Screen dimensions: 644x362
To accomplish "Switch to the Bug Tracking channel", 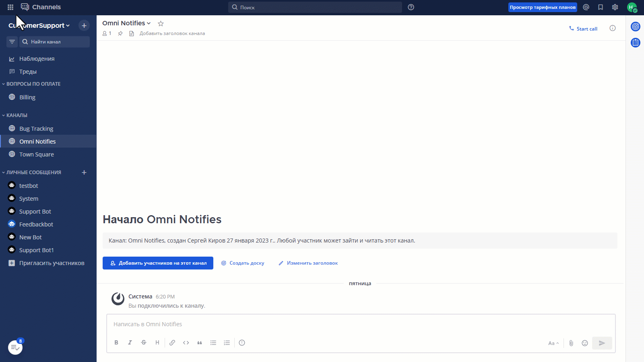I will pyautogui.click(x=48, y=129).
